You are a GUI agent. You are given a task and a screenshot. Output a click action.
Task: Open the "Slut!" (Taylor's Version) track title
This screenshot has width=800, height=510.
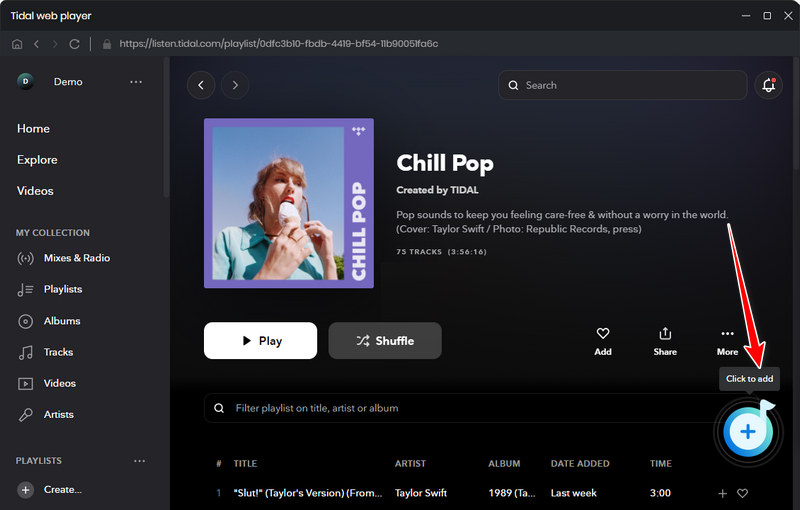click(x=308, y=493)
